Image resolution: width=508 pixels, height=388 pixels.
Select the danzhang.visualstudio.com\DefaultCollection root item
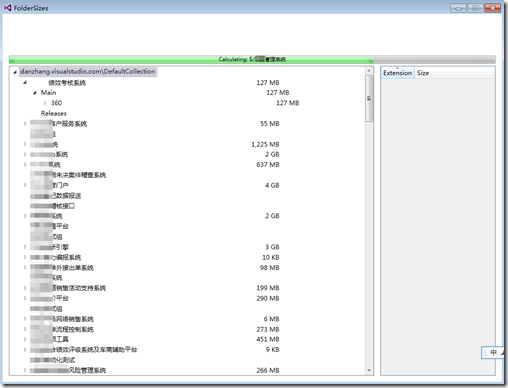[88, 71]
